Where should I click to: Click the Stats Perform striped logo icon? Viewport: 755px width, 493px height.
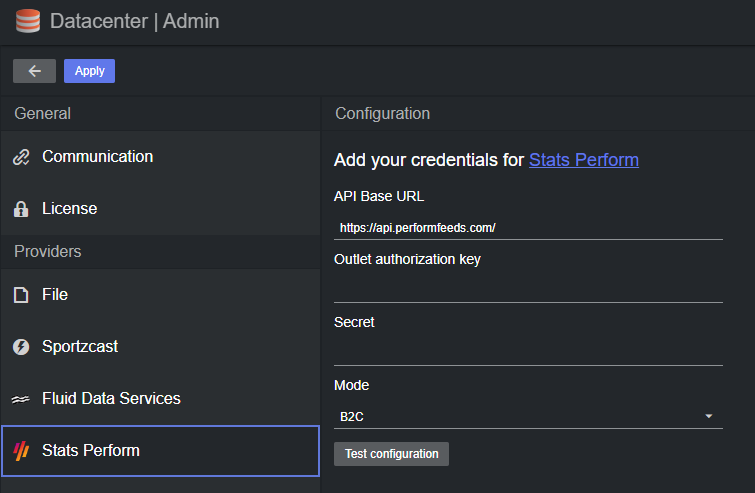(x=21, y=451)
